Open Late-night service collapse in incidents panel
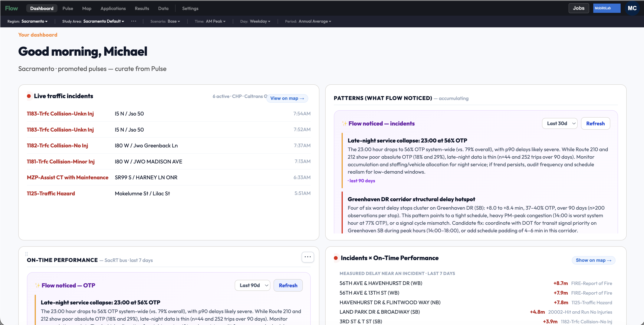The width and height of the screenshot is (644, 325). tap(407, 141)
